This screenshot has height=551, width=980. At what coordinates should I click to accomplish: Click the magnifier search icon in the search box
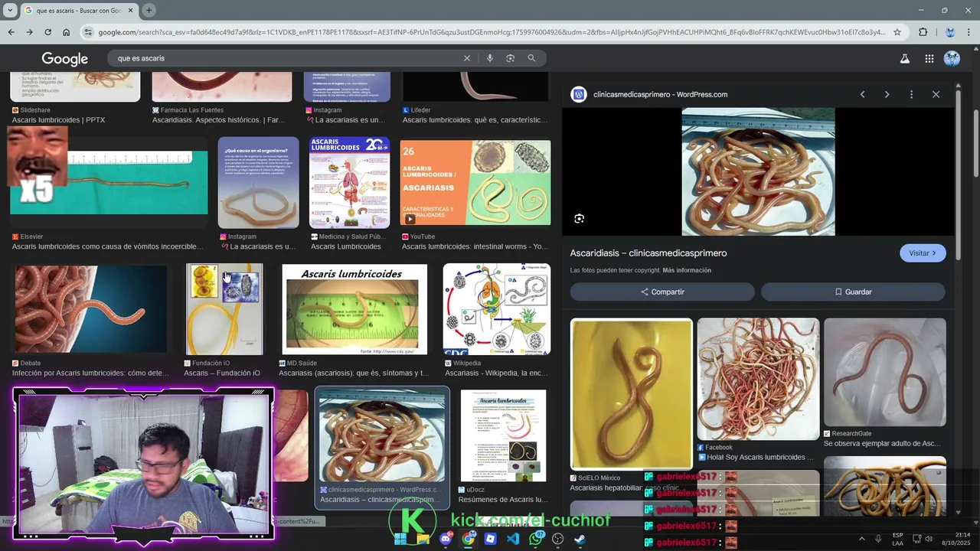coord(531,58)
